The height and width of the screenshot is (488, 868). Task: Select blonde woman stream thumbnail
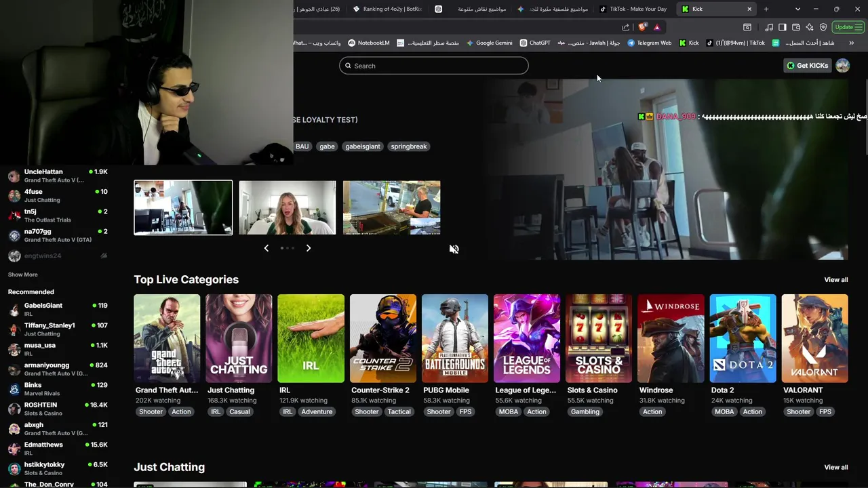pos(288,207)
